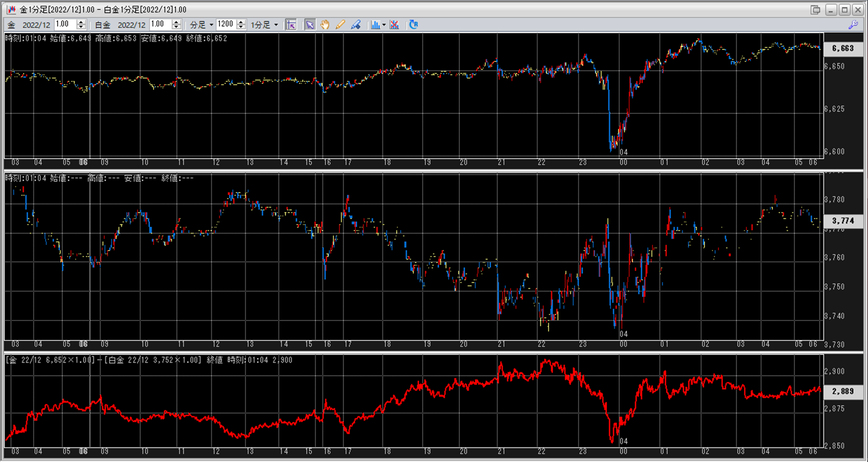Select the hand pan tool
Screen dimensions: 868x462
(325, 25)
